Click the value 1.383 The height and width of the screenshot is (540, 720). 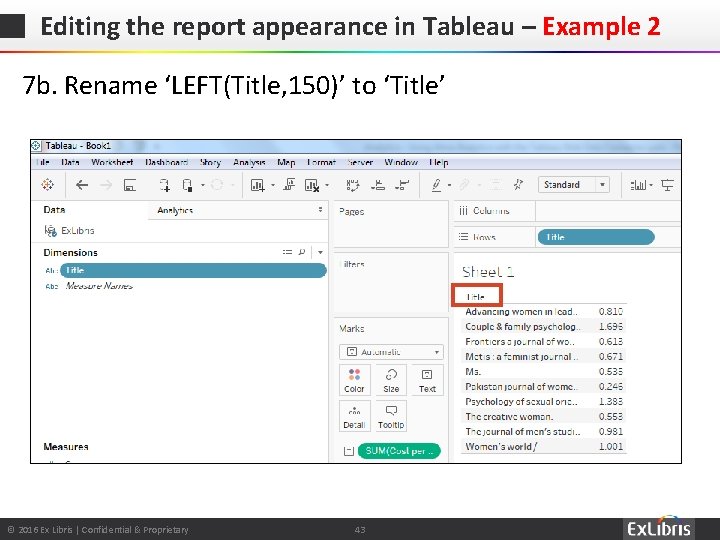point(611,401)
